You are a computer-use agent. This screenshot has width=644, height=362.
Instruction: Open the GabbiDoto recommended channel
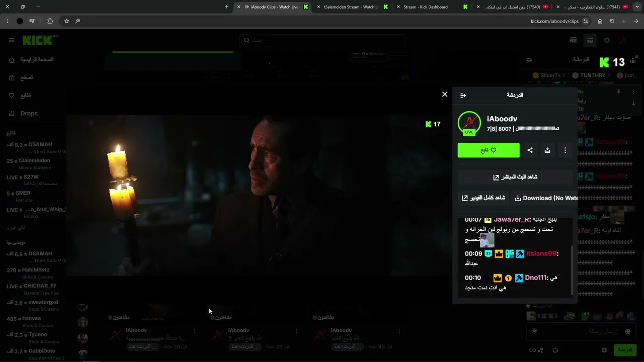coord(33,354)
